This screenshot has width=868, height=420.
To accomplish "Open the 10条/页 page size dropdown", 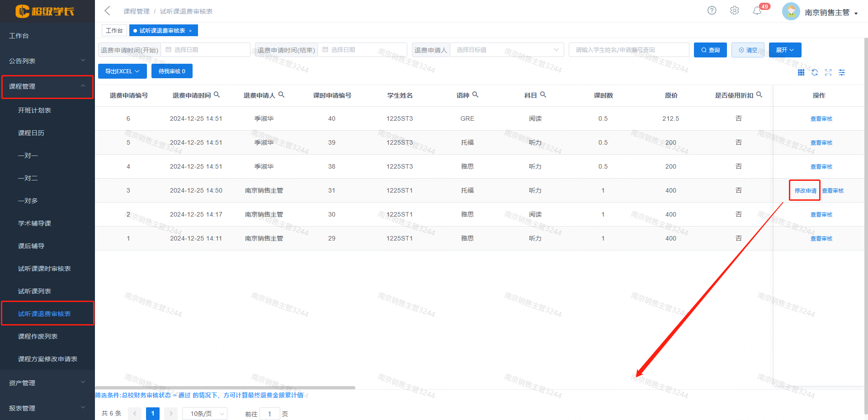I will (x=204, y=414).
